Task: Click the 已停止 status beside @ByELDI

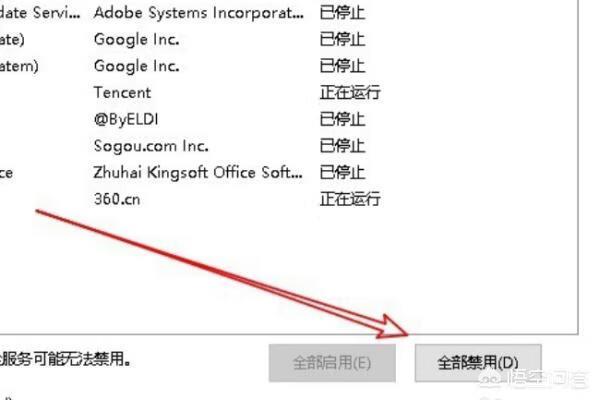Action: pos(342,119)
